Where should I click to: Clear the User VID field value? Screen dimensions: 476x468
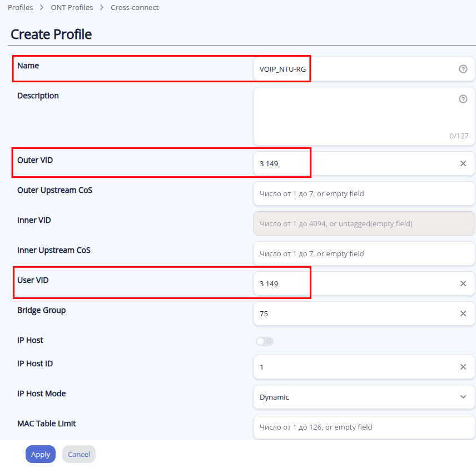point(463,283)
